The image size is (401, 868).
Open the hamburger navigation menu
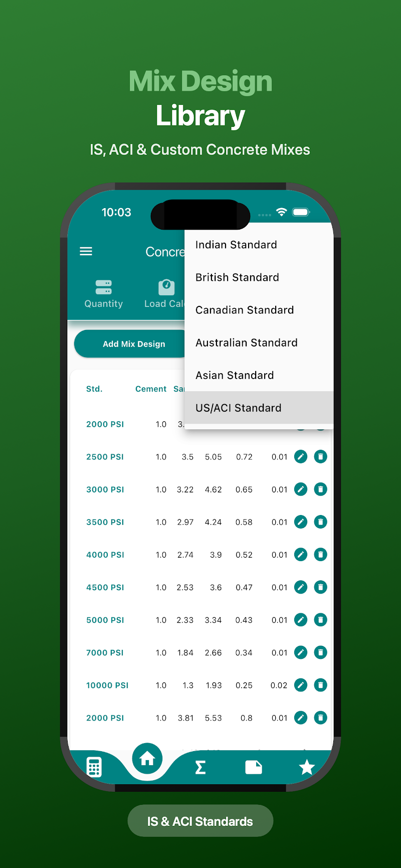[x=86, y=251]
